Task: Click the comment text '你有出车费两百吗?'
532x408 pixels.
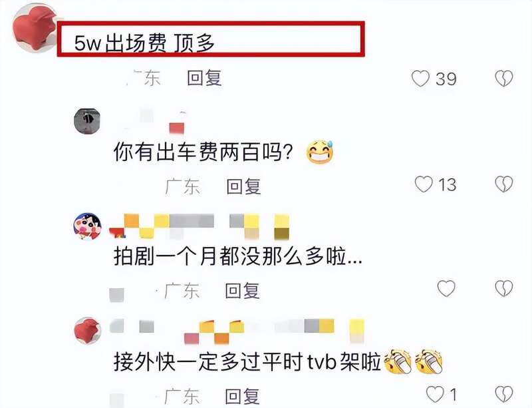Action: point(203,152)
